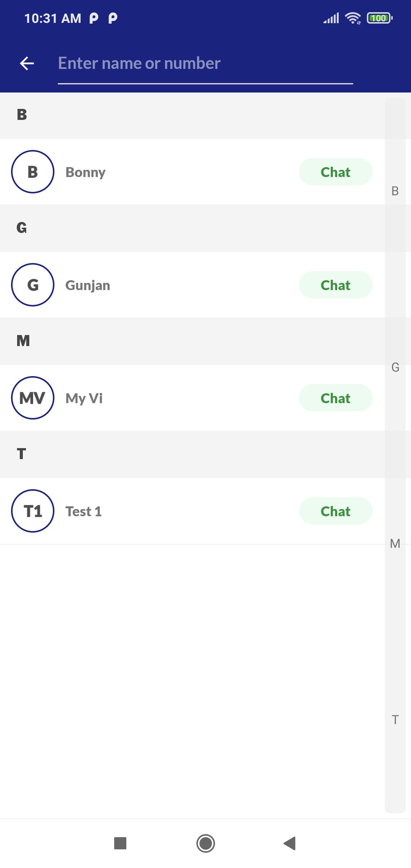Viewport: 411px width, 868px height.
Task: Tap Gunjan's avatar circle
Action: pyautogui.click(x=33, y=285)
